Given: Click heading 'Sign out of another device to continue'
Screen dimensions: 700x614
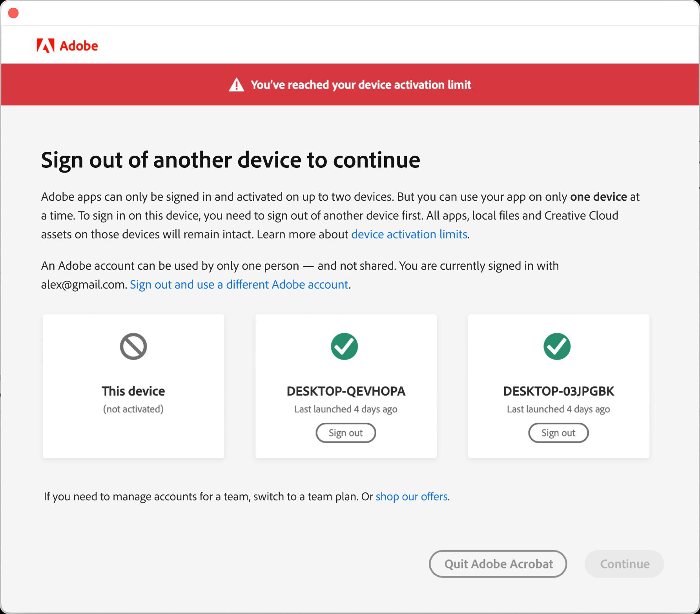Looking at the screenshot, I should (231, 160).
